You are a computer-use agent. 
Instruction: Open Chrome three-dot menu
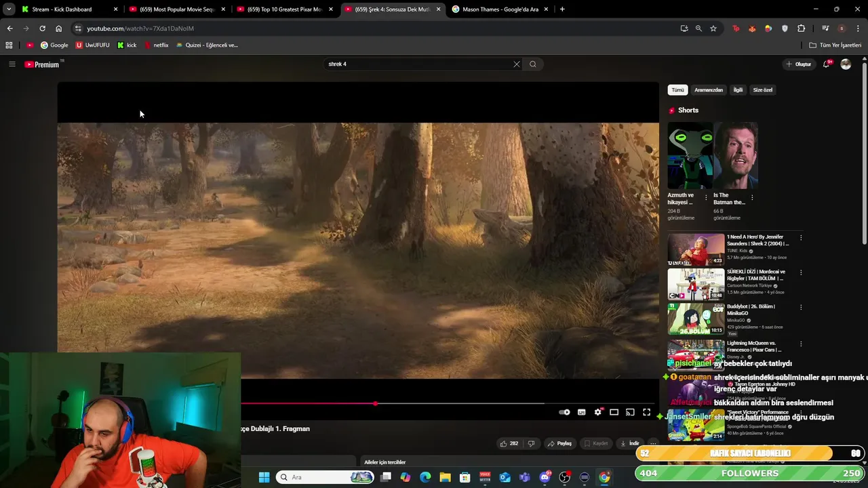(859, 28)
